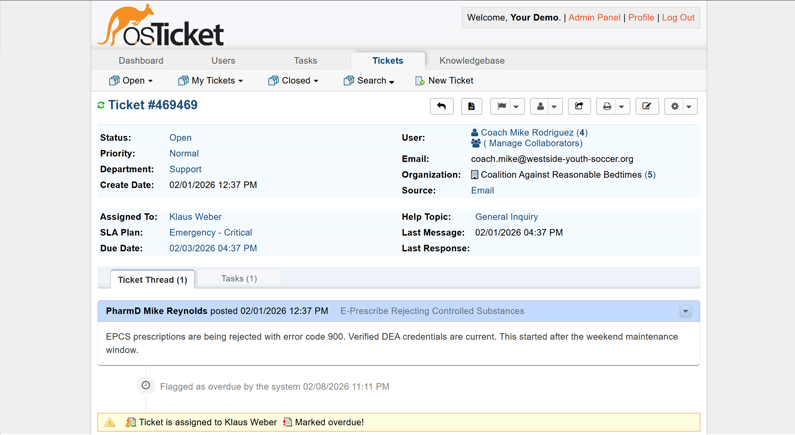This screenshot has width=795, height=435.
Task: Open the Search dropdown menu
Action: pyautogui.click(x=369, y=80)
